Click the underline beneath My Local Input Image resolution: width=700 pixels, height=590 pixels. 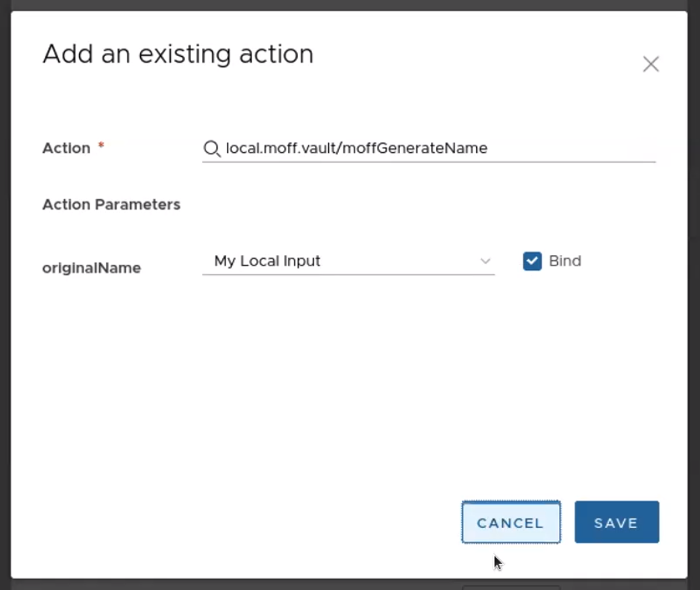click(x=348, y=274)
